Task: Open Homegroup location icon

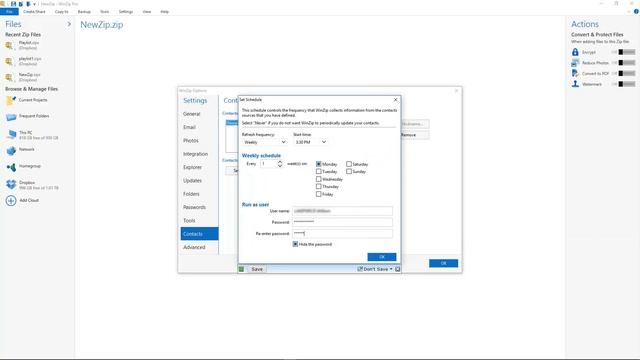Action: coord(11,167)
